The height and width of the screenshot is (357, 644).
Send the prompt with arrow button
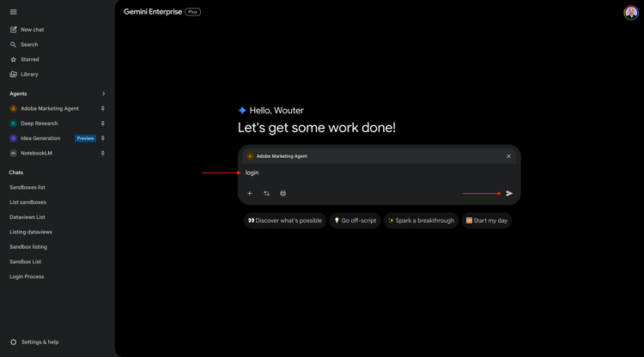tap(509, 193)
